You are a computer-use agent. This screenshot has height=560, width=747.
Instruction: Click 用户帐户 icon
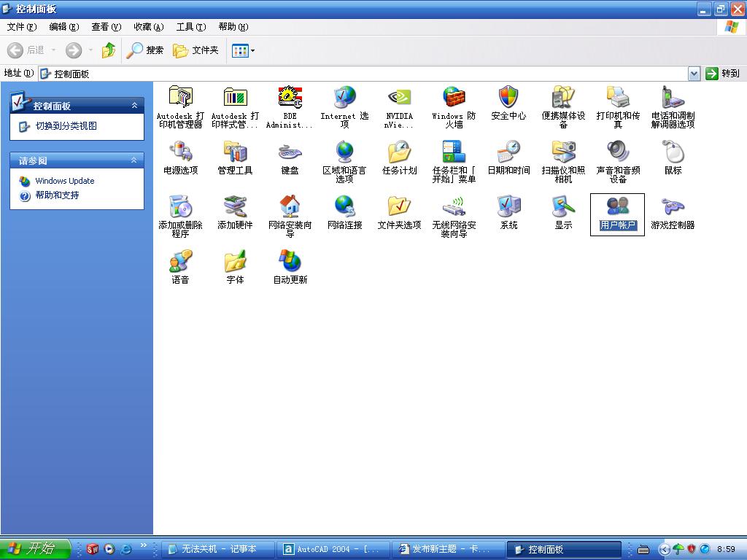[618, 206]
